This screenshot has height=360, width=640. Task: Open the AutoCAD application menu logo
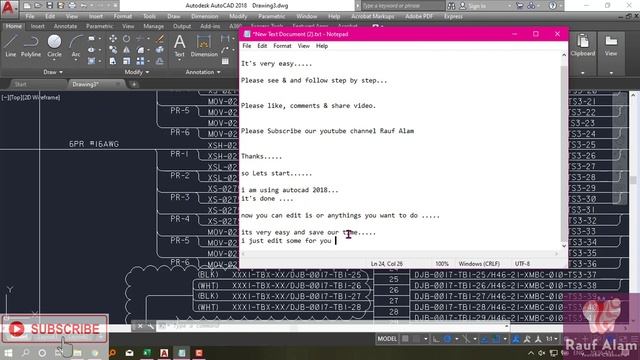(x=8, y=8)
